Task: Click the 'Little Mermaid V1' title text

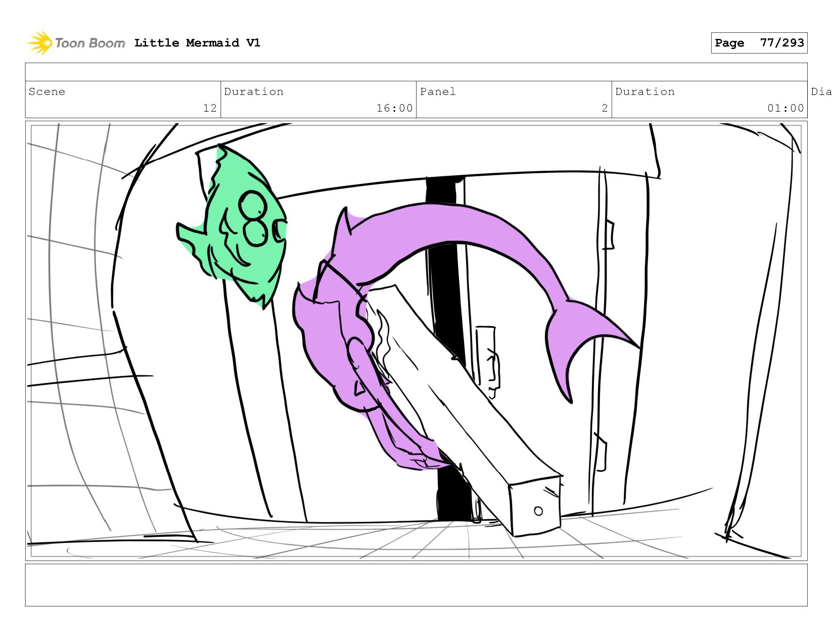Action: click(x=197, y=43)
